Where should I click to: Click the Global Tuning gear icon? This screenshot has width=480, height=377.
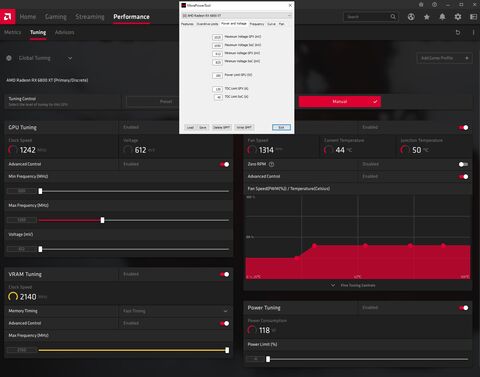(9, 58)
